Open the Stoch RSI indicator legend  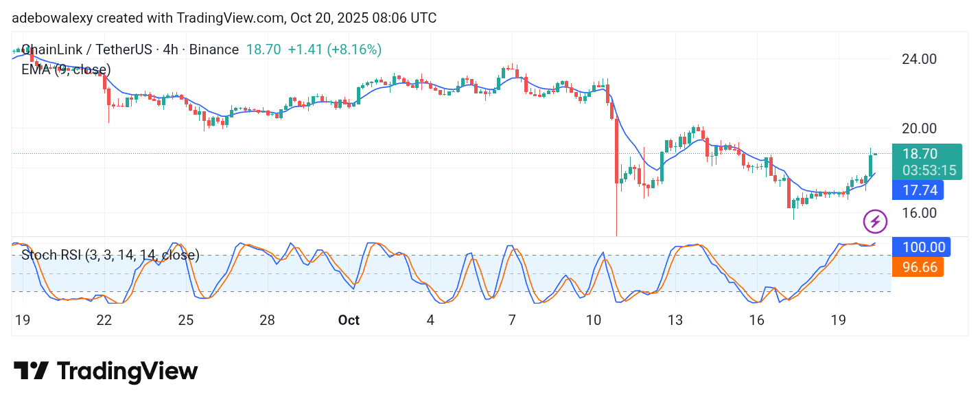pos(110,256)
